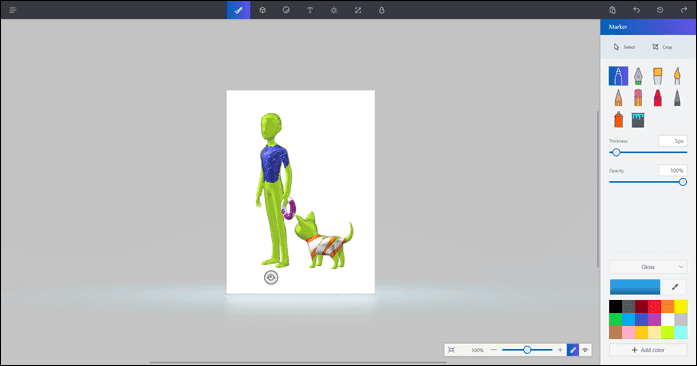Click the current color preview swatch
This screenshot has width=697, height=366.
point(635,287)
